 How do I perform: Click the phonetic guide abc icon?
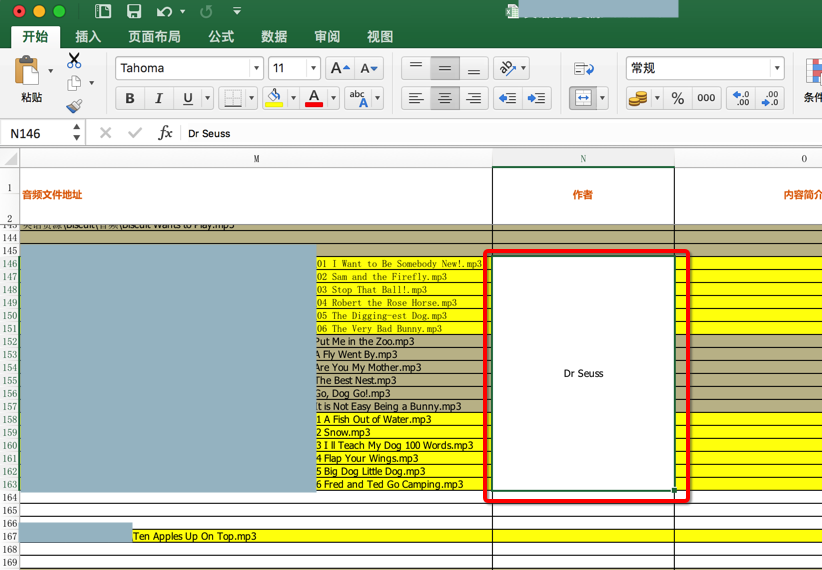(x=359, y=98)
